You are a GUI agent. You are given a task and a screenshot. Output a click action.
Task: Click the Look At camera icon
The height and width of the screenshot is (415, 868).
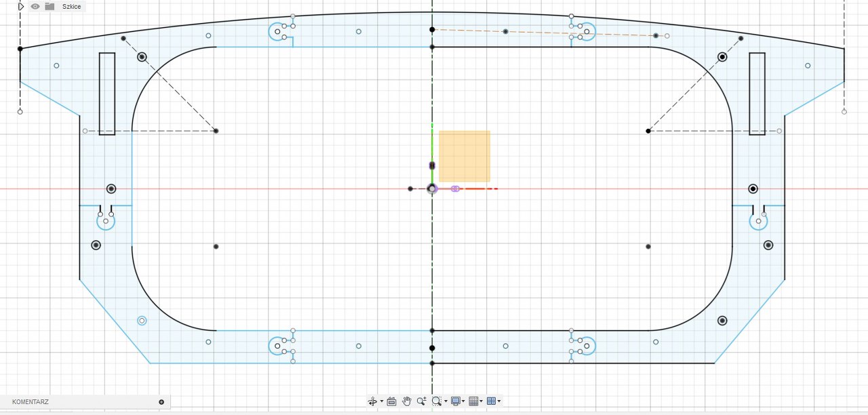[391, 401]
